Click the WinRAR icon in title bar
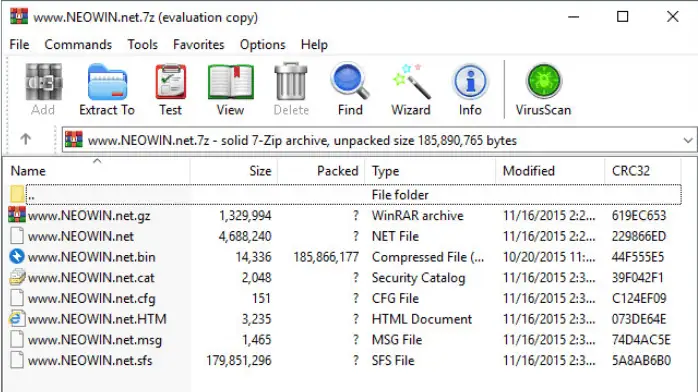 point(19,16)
